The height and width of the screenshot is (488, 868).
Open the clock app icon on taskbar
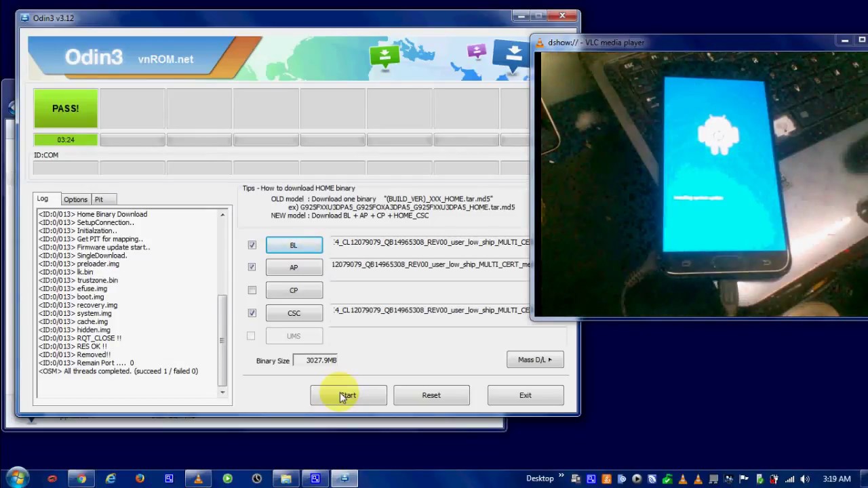(x=257, y=479)
